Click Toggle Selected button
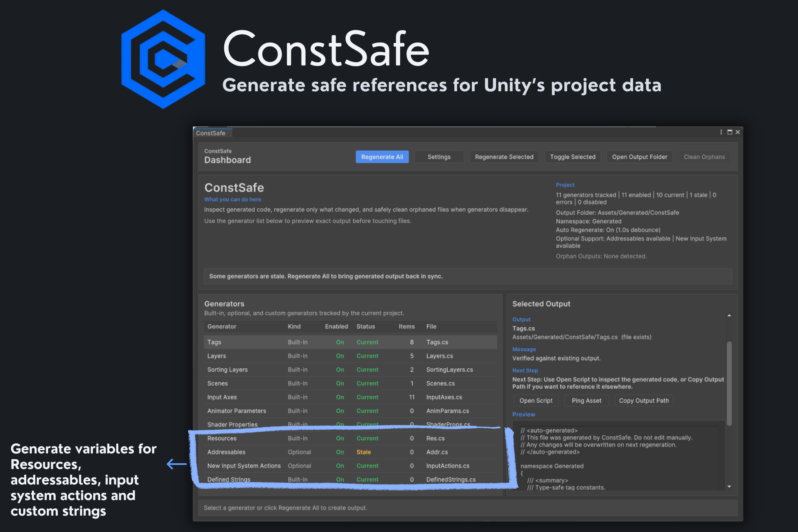Image resolution: width=798 pixels, height=532 pixels. point(573,157)
